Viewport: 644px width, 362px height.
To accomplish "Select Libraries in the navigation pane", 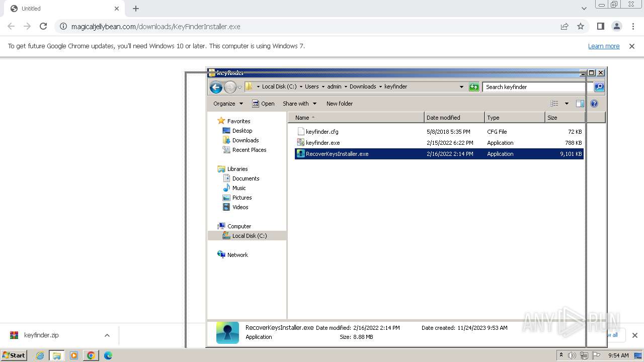I will click(237, 169).
